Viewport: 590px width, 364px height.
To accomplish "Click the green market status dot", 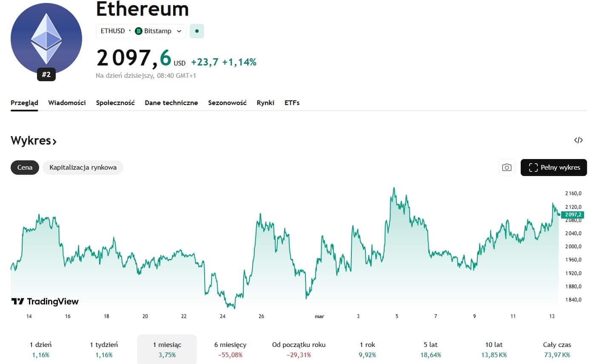I will click(x=197, y=31).
